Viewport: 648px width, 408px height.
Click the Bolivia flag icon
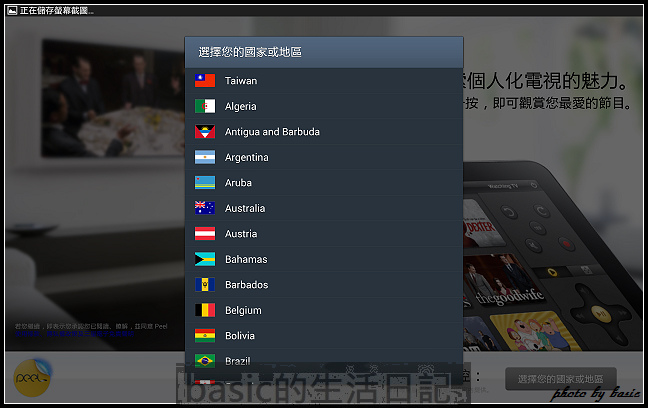(x=205, y=336)
